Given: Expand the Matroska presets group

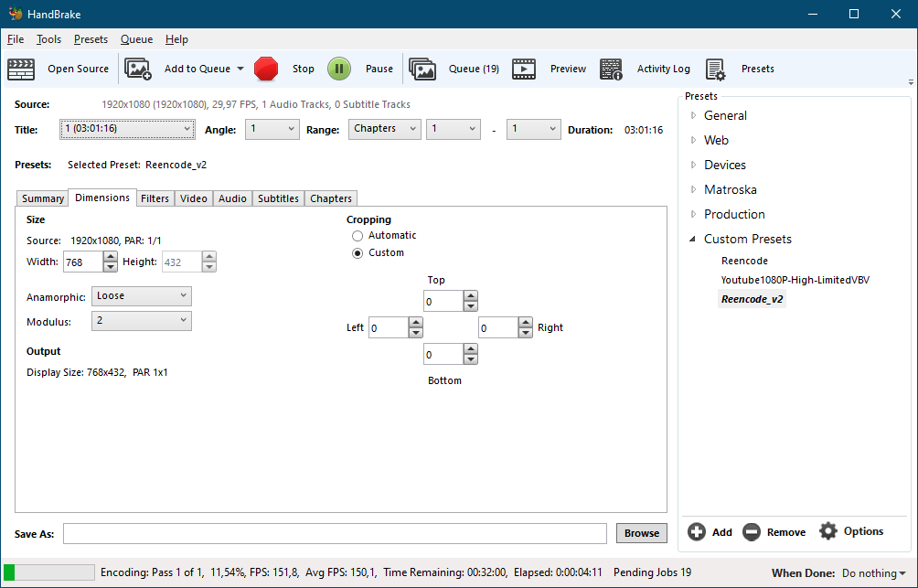Looking at the screenshot, I should (x=693, y=189).
